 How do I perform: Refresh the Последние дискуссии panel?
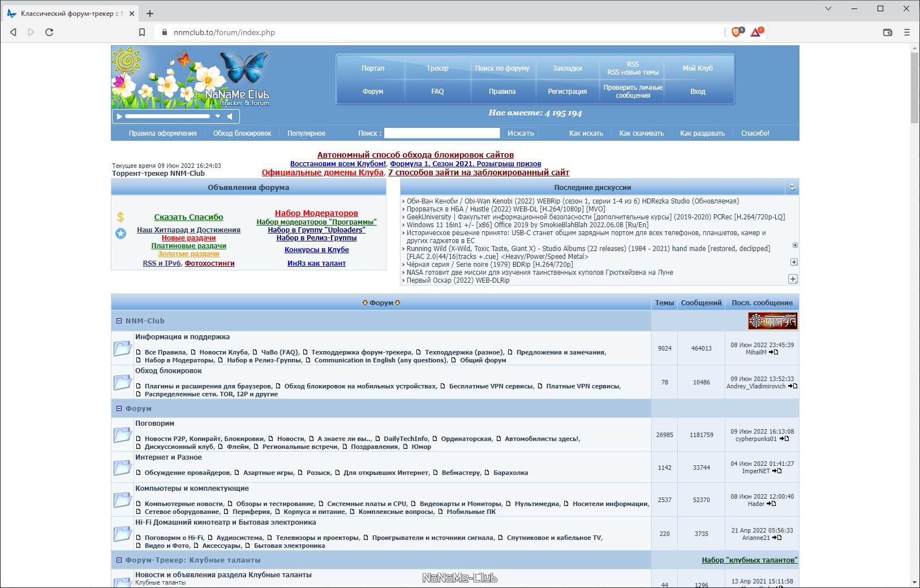point(792,188)
